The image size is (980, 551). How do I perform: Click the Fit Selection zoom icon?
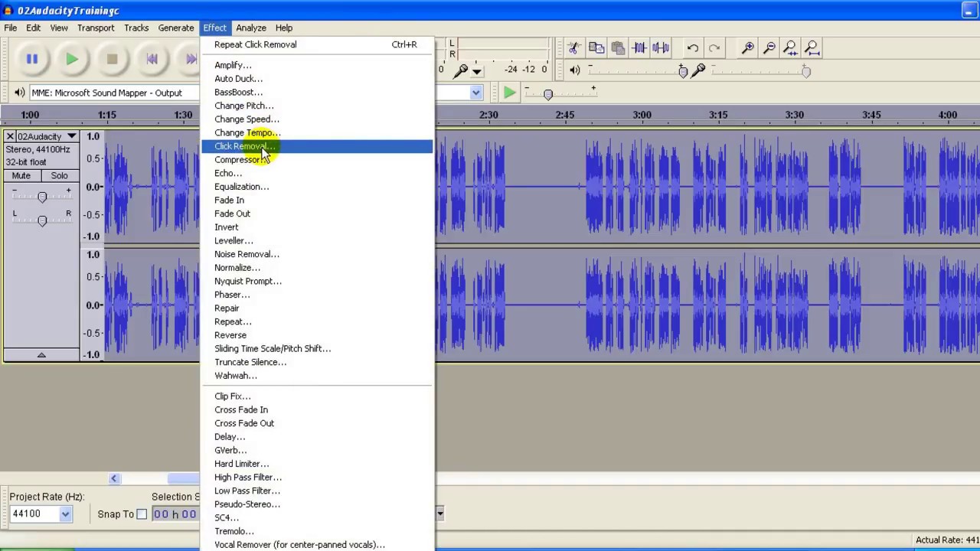791,47
